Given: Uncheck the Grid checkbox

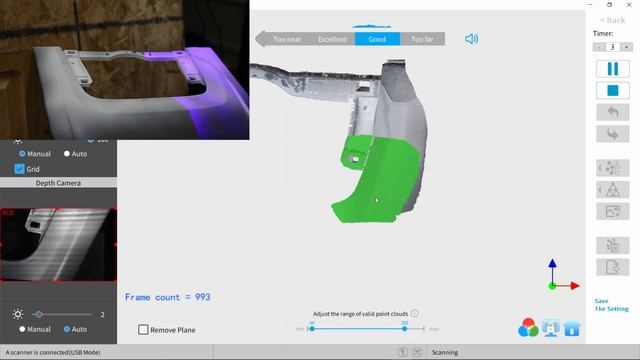Looking at the screenshot, I should (19, 169).
